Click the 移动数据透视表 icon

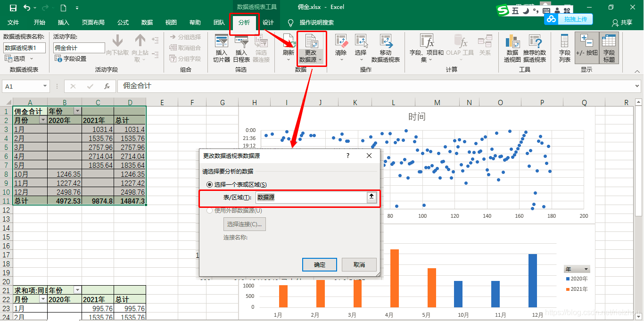click(386, 47)
